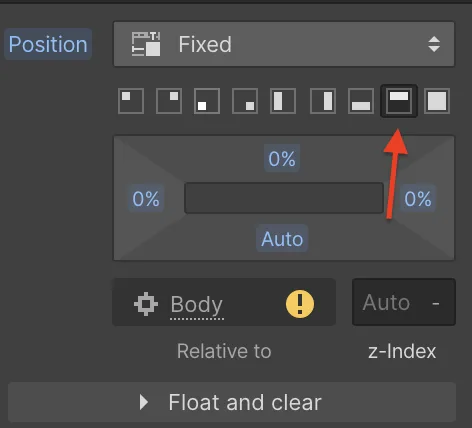
Task: Select the left-side full-height preset icon
Action: pos(283,101)
